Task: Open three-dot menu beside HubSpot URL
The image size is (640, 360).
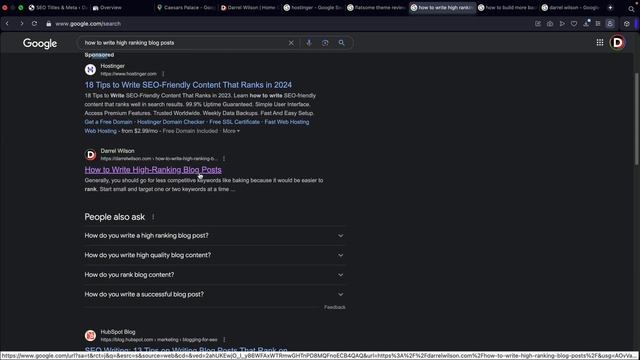Action: pyautogui.click(x=224, y=340)
